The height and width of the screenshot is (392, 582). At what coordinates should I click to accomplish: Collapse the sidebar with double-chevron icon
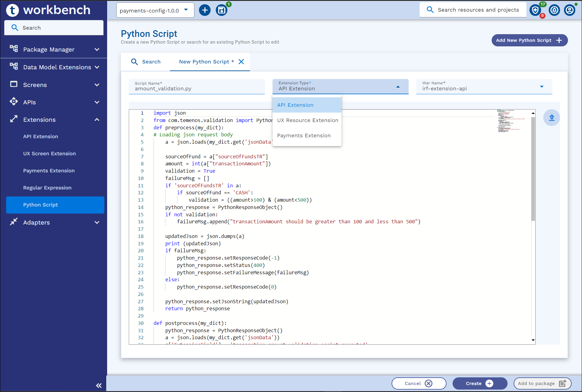pyautogui.click(x=99, y=386)
